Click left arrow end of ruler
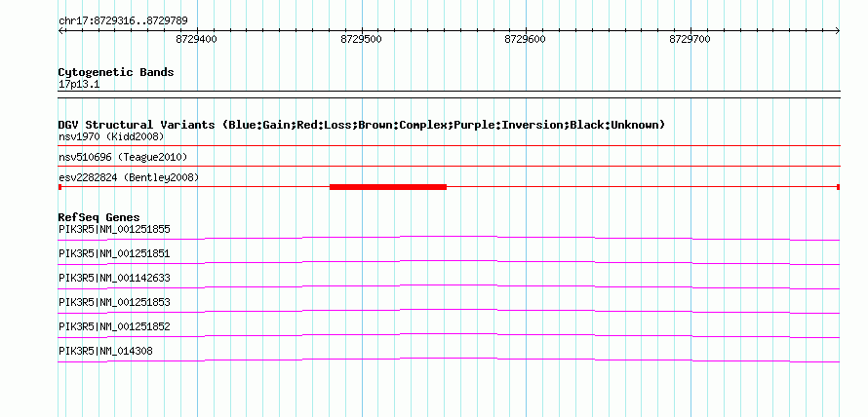 pos(60,31)
